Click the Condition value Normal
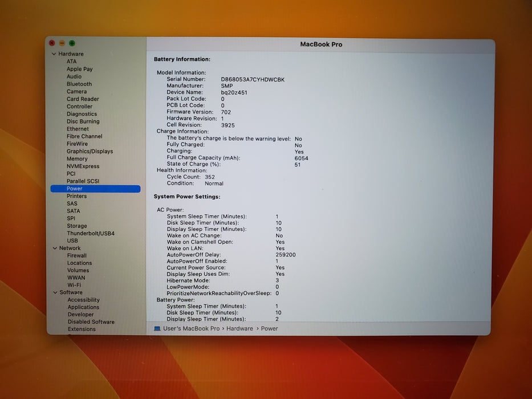The width and height of the screenshot is (532, 399). tap(214, 184)
